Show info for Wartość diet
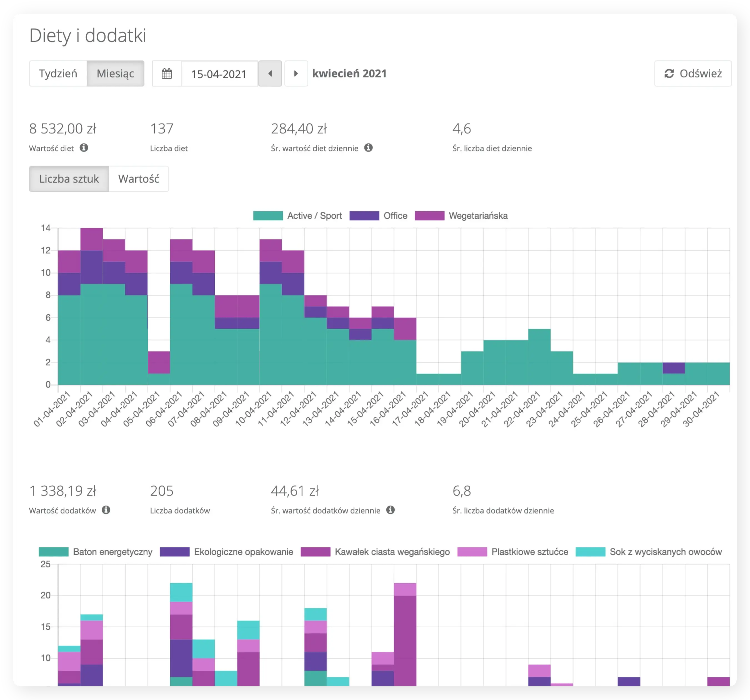The width and height of the screenshot is (750, 700). pos(84,148)
